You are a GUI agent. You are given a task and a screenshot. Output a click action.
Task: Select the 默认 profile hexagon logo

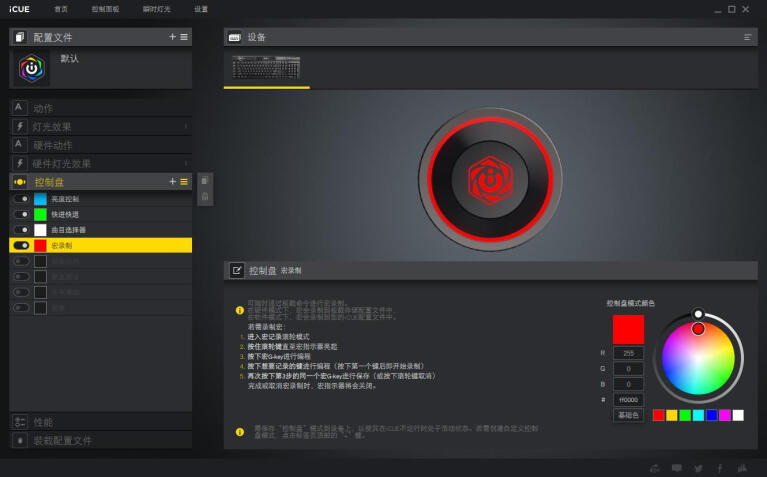[31, 68]
